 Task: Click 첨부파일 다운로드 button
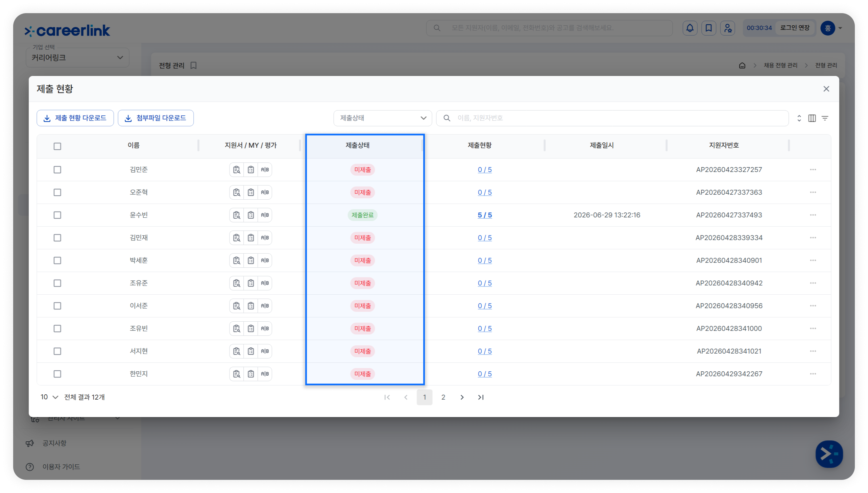tap(156, 118)
